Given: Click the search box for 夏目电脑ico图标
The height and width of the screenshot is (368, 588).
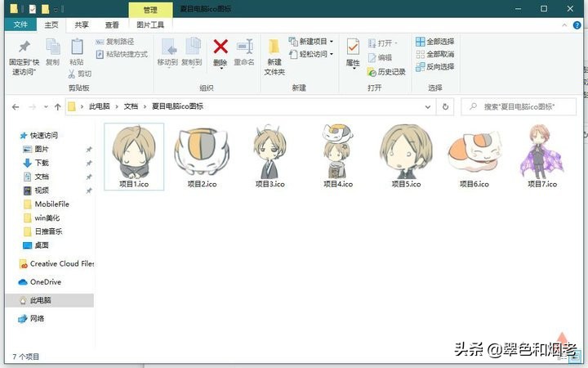Looking at the screenshot, I should [x=519, y=107].
